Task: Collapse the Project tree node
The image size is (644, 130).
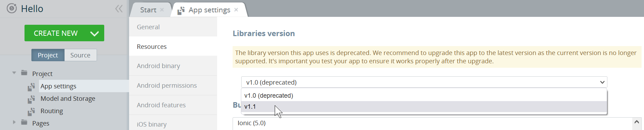Action: 14,73
